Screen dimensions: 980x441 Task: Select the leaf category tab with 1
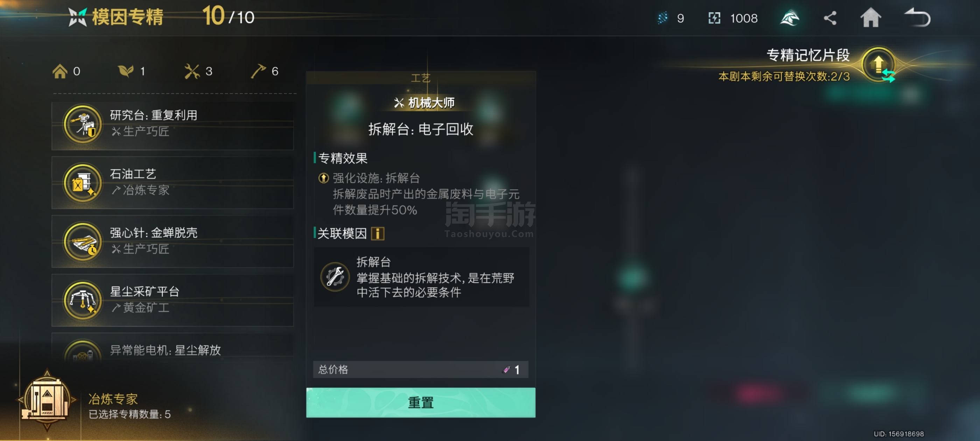click(x=131, y=71)
